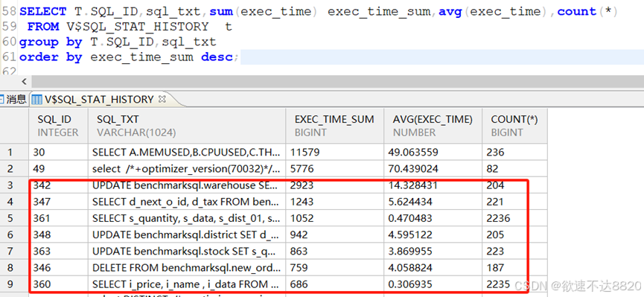Click the average value 0.470483
The height and width of the screenshot is (297, 644).
coord(433,218)
